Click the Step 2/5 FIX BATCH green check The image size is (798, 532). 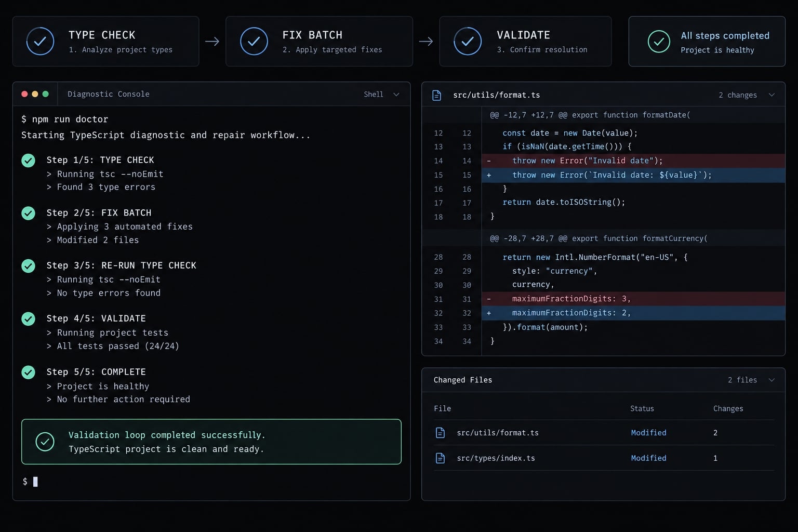(x=28, y=213)
